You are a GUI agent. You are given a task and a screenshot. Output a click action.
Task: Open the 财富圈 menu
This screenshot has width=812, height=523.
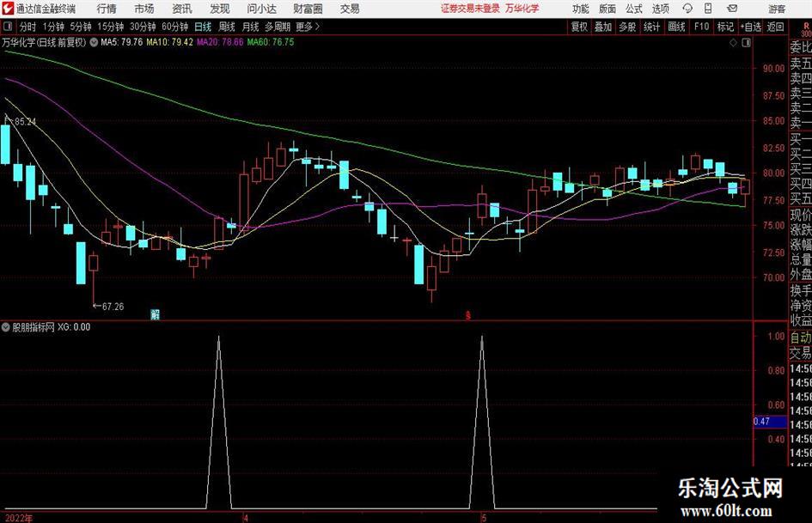tap(308, 9)
